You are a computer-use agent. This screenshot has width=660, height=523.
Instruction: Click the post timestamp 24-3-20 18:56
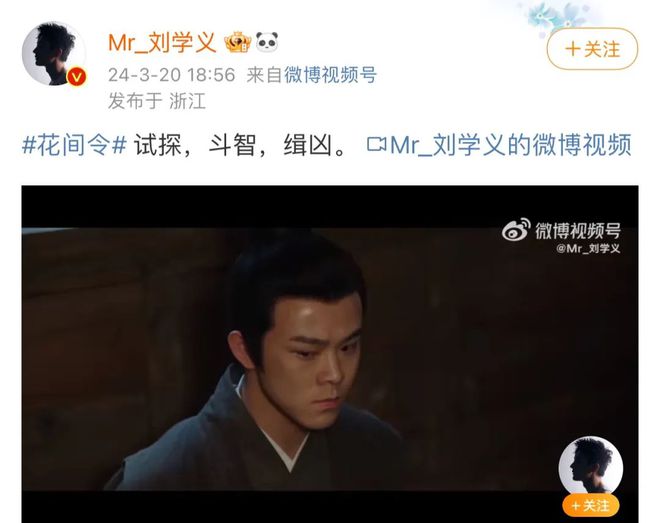click(172, 75)
